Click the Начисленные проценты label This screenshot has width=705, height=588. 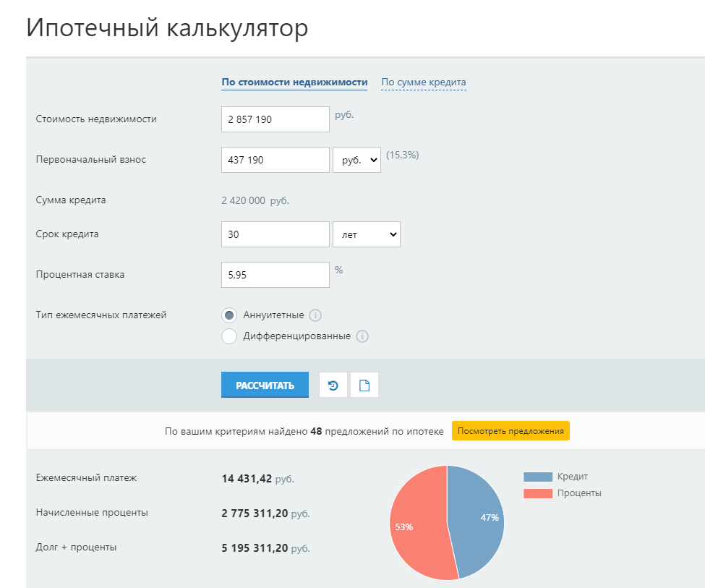[x=92, y=512]
